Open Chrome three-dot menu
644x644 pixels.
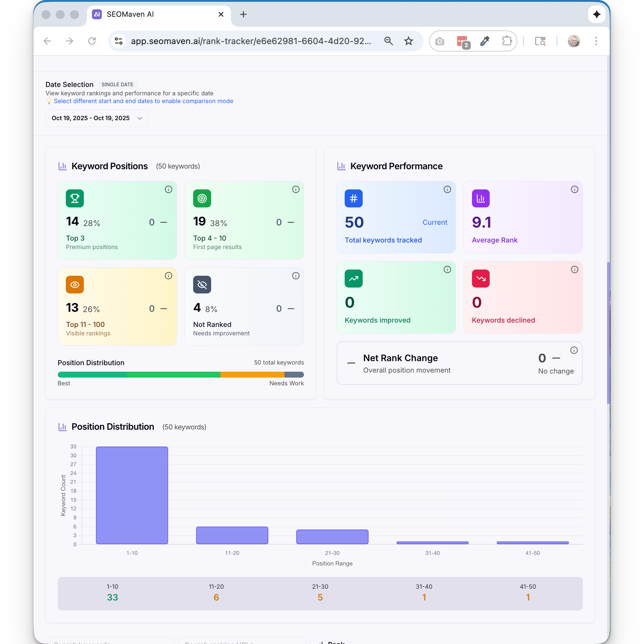tap(596, 41)
